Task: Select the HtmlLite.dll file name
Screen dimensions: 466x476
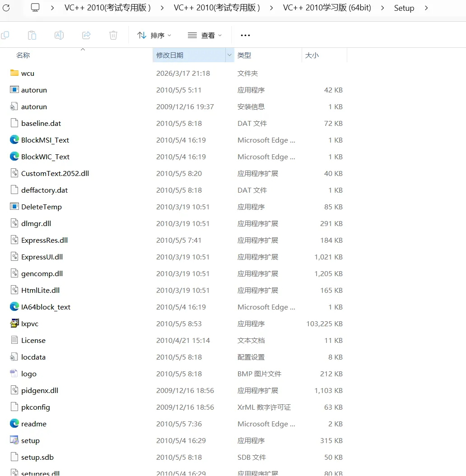Action: pos(40,290)
